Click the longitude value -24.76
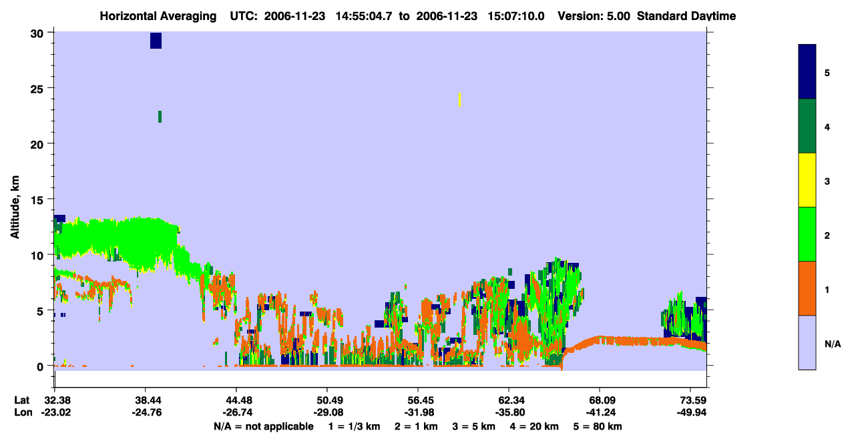Viewport: 868px width, 445px height. (146, 412)
